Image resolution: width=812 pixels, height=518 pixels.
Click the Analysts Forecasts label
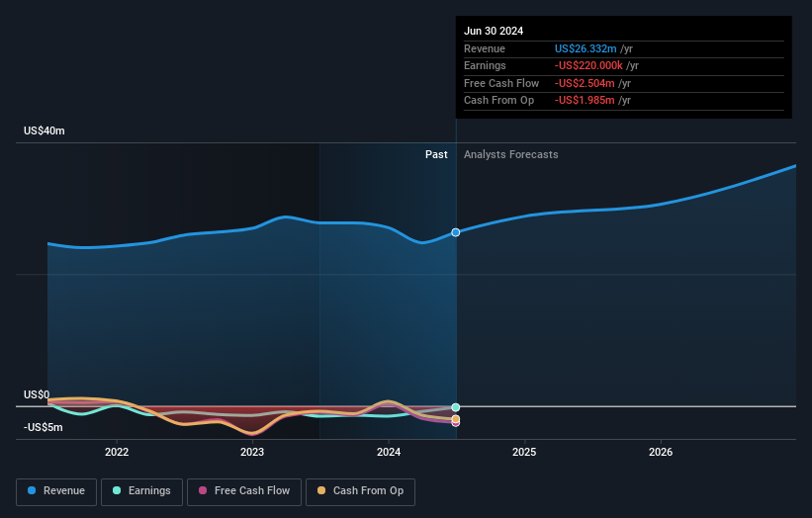511,155
